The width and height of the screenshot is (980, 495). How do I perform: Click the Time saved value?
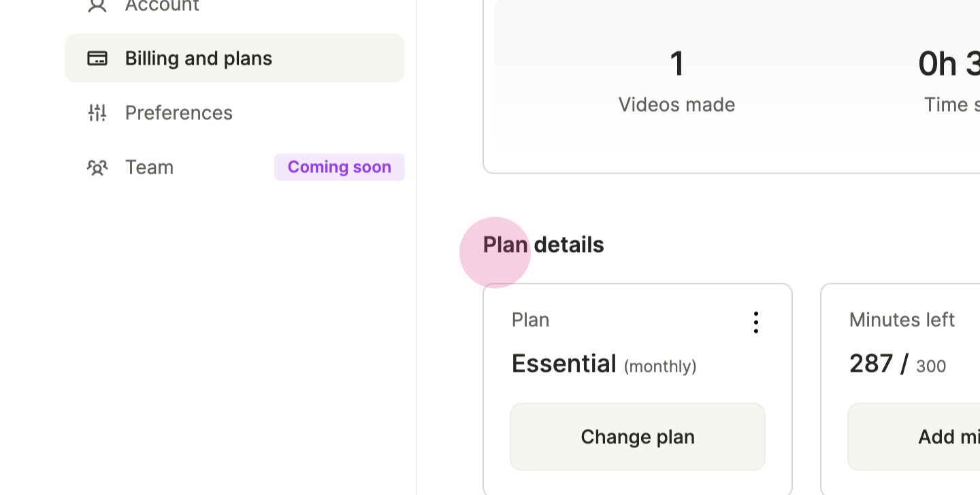[x=949, y=64]
